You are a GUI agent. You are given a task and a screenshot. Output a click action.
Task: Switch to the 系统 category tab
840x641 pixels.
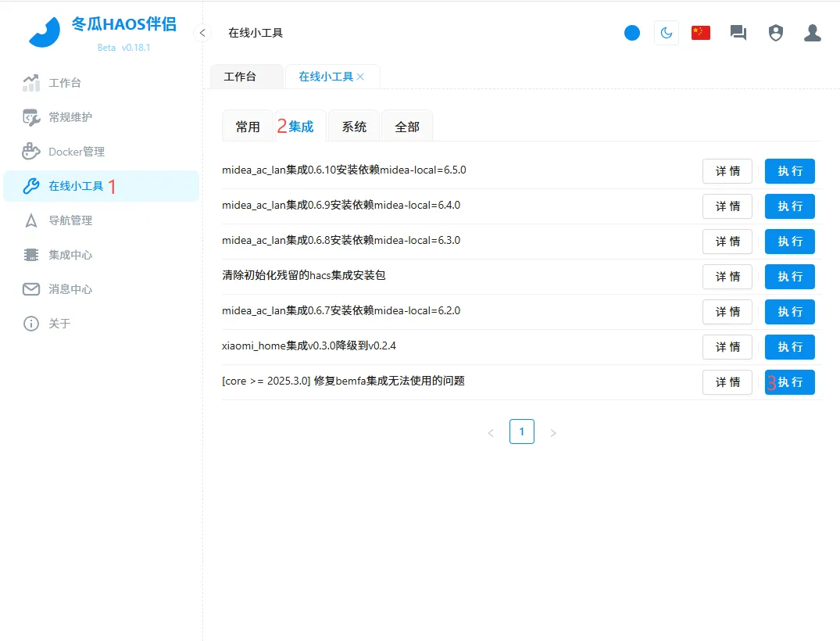coord(354,127)
